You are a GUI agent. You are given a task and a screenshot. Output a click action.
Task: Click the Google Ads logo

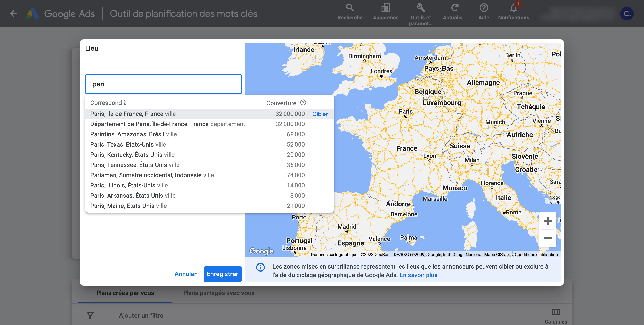coord(60,13)
